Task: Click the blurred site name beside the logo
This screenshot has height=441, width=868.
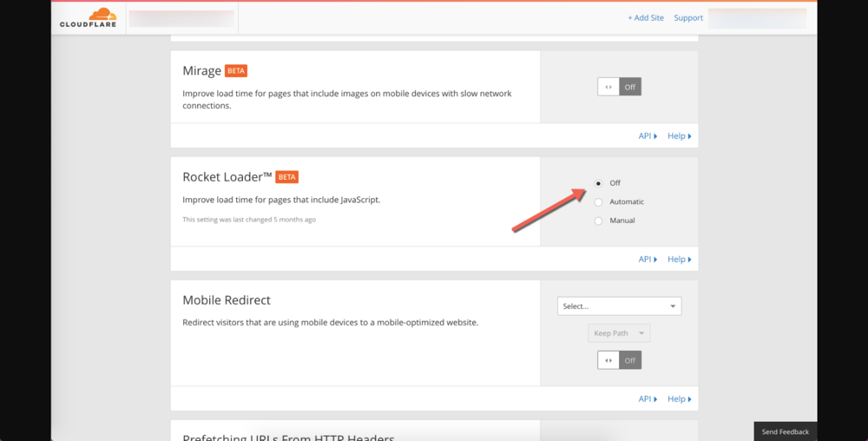Action: coord(181,18)
